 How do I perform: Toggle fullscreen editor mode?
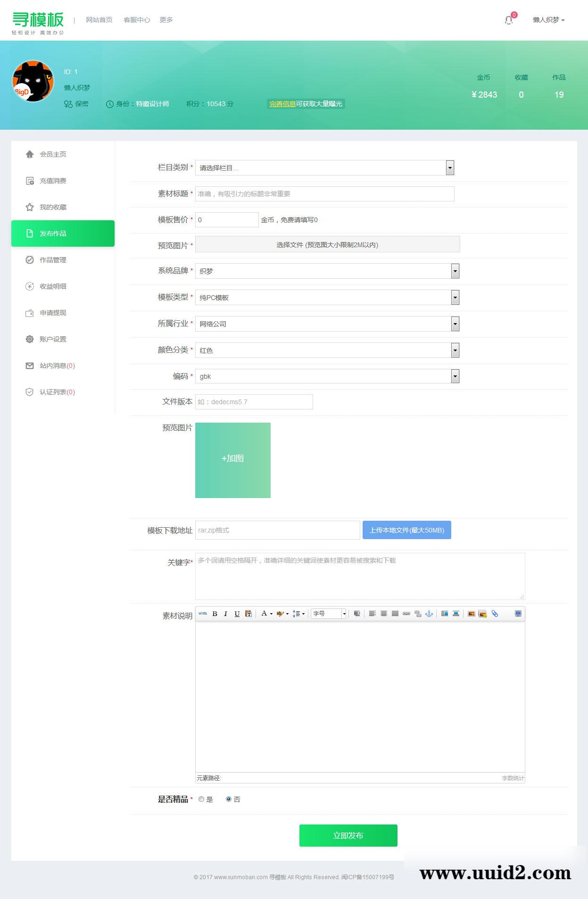pyautogui.click(x=518, y=614)
